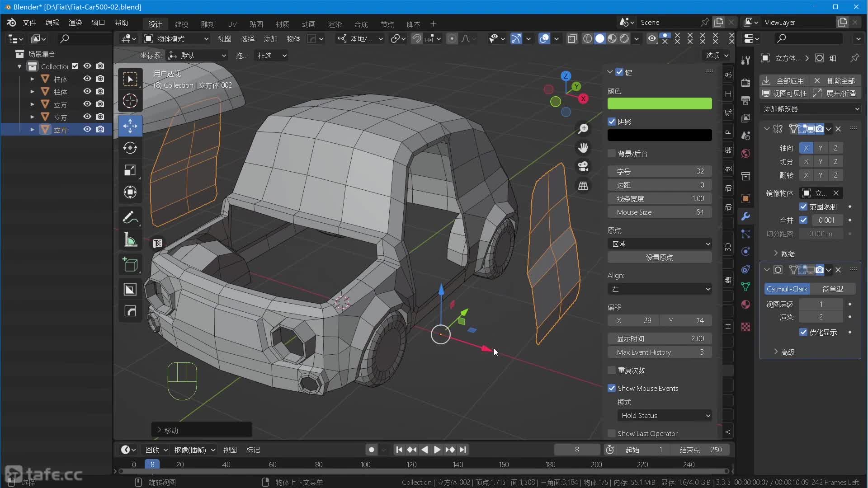Select the Move tool
This screenshot has height=488, width=868.
coord(130,126)
